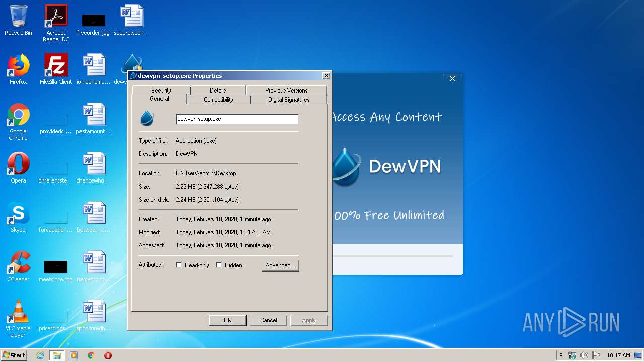Viewport: 644px width, 362px height.
Task: Open the Digital Signatures tab
Action: click(x=289, y=99)
